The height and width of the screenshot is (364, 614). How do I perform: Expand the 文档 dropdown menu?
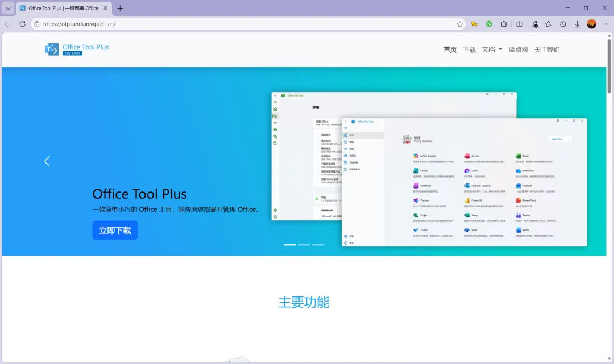click(x=492, y=49)
